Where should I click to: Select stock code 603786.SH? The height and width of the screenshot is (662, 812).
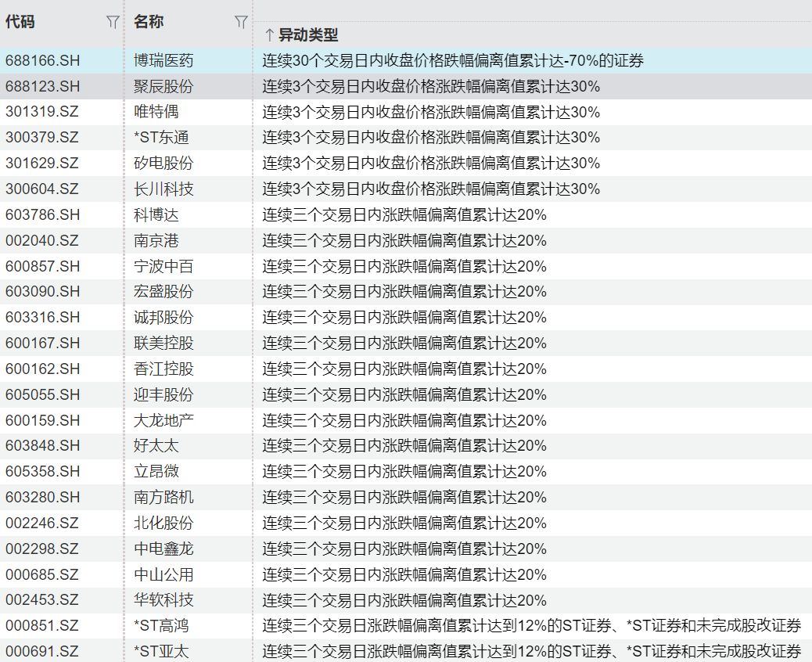(x=43, y=215)
